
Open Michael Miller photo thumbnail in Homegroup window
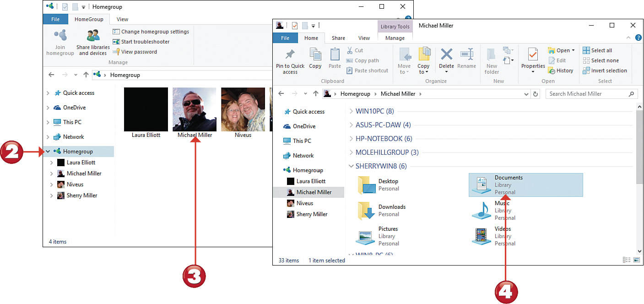pos(195,109)
